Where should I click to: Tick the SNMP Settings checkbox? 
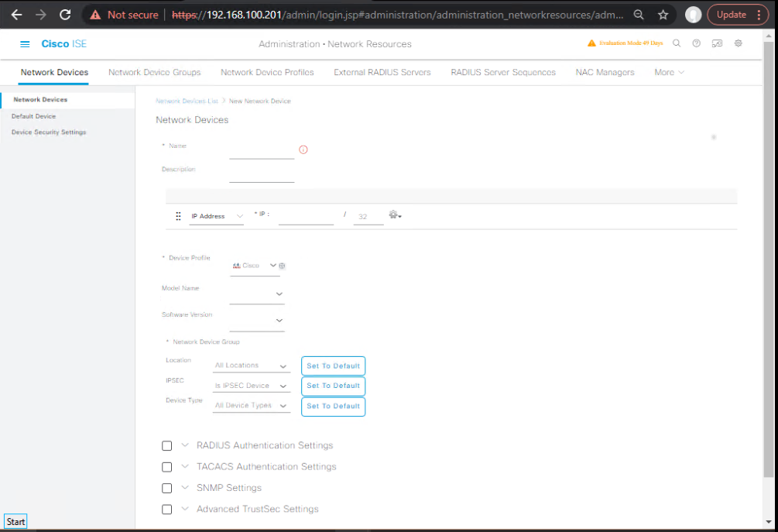pos(166,489)
